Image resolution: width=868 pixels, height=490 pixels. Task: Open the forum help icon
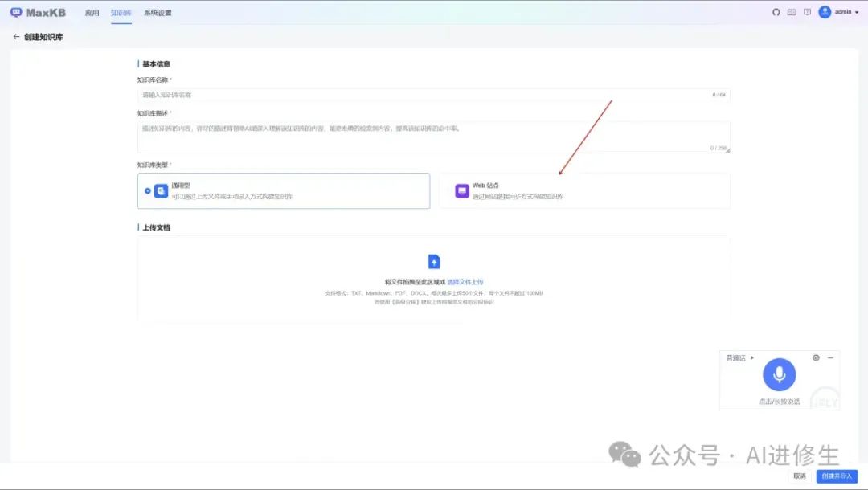[807, 12]
